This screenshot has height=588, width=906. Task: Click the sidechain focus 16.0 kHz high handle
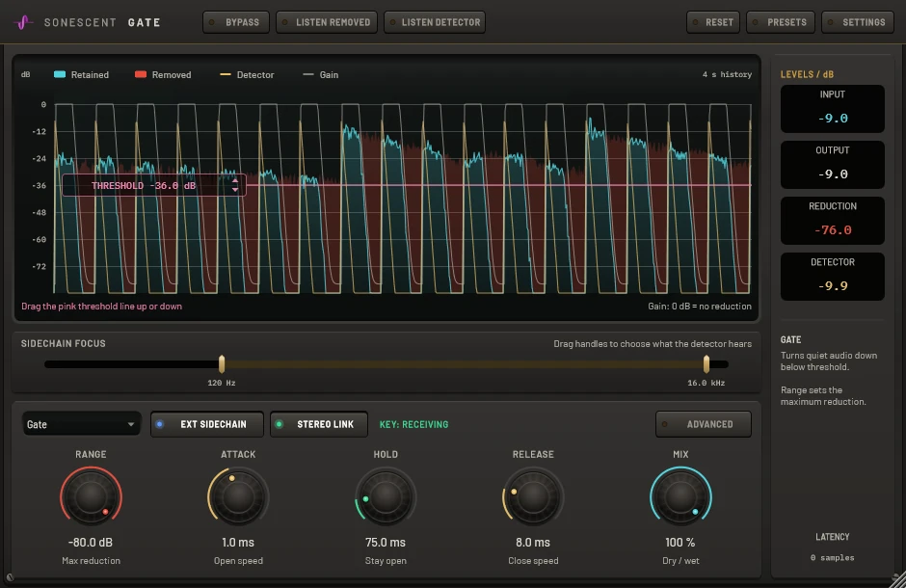(x=706, y=364)
